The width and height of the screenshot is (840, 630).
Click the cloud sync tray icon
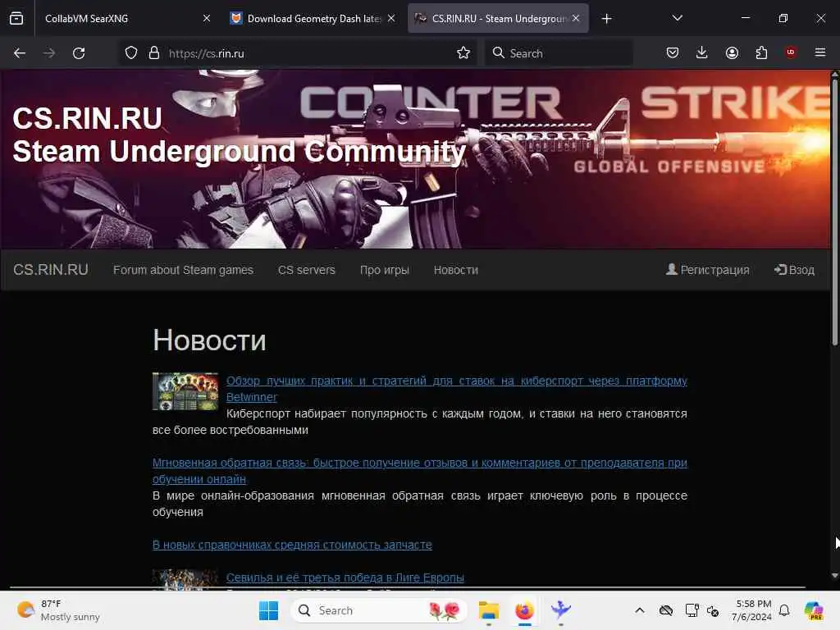(666, 610)
